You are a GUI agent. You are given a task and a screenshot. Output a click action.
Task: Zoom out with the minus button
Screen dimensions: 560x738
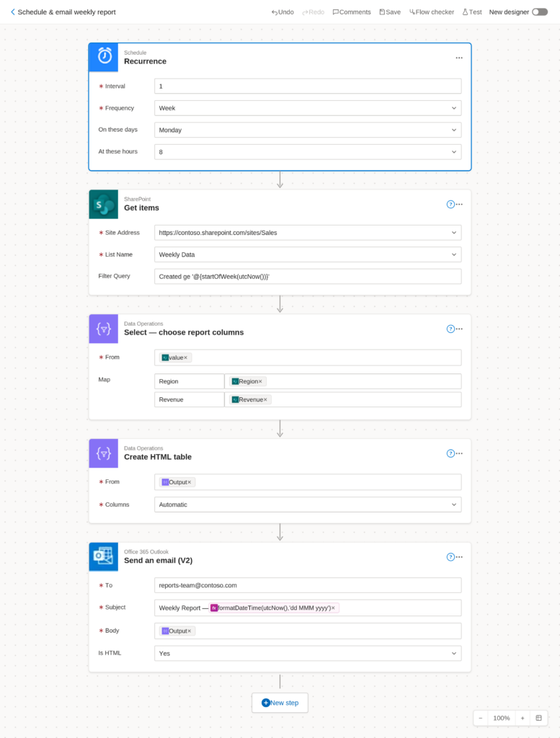click(481, 719)
